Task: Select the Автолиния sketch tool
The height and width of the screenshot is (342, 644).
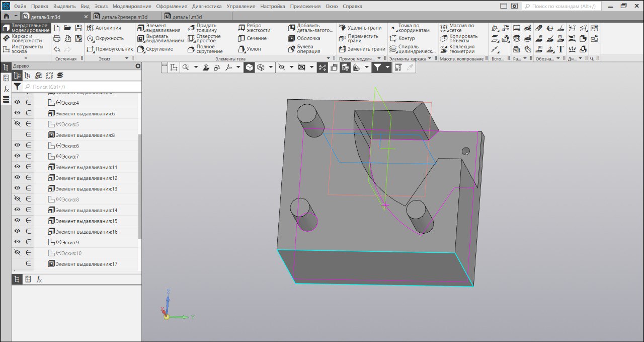Action: (104, 28)
